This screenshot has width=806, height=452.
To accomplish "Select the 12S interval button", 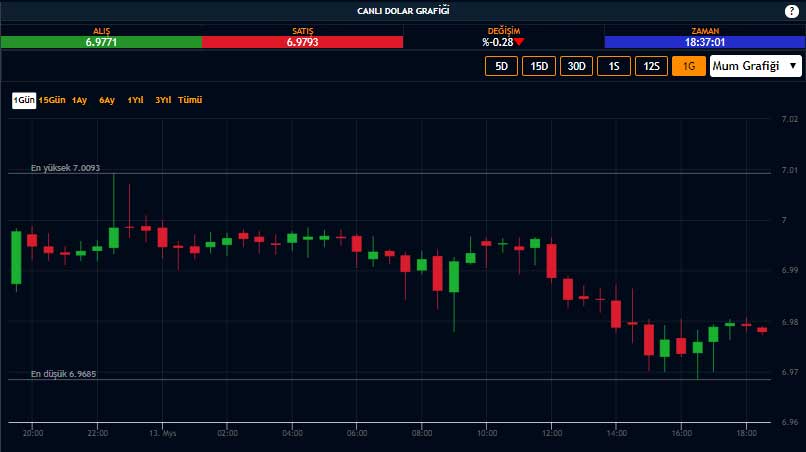I will (651, 66).
